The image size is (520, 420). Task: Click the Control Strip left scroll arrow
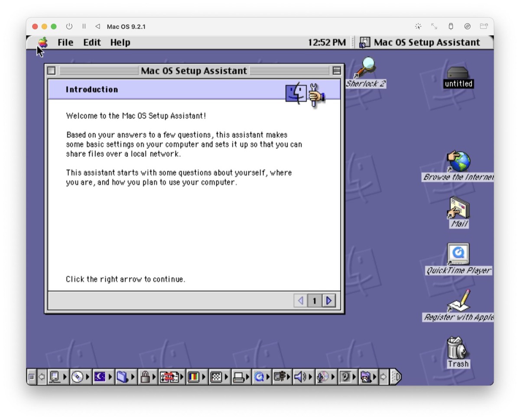pyautogui.click(x=42, y=377)
